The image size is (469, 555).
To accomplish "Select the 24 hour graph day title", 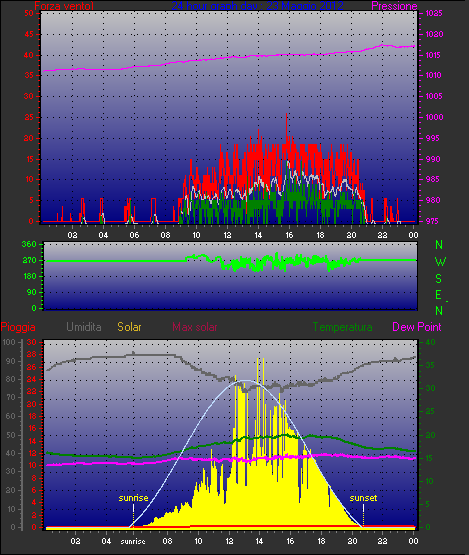I will click(257, 6).
